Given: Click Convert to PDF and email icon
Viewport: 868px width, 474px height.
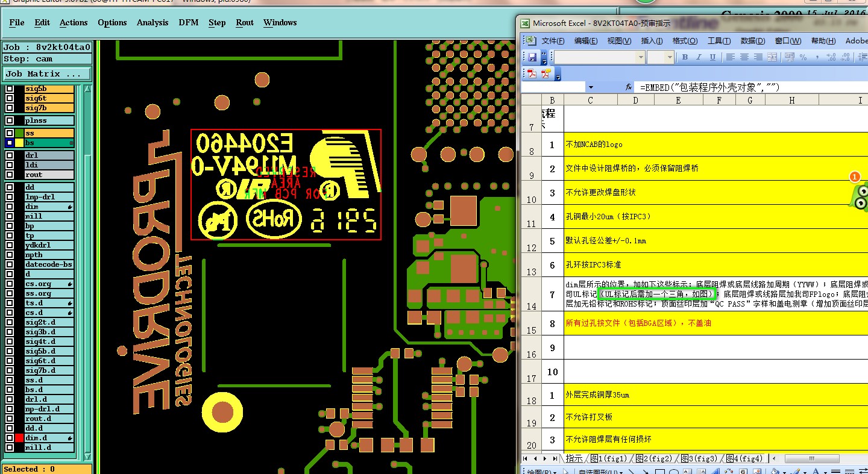Looking at the screenshot, I should tap(546, 73).
